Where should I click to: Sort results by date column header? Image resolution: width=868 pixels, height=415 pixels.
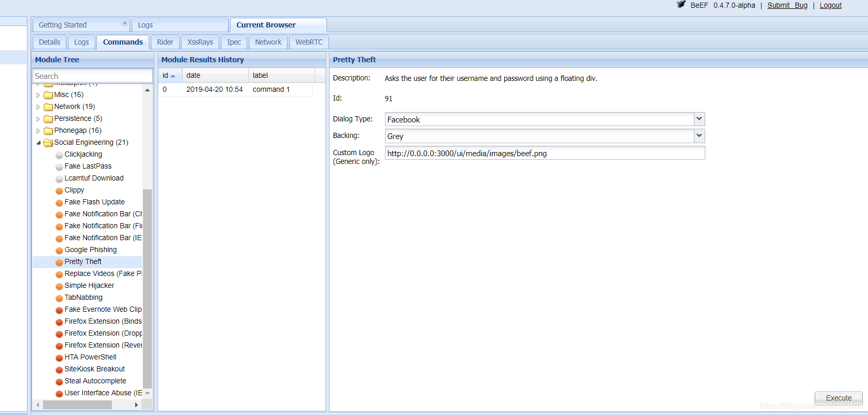215,75
